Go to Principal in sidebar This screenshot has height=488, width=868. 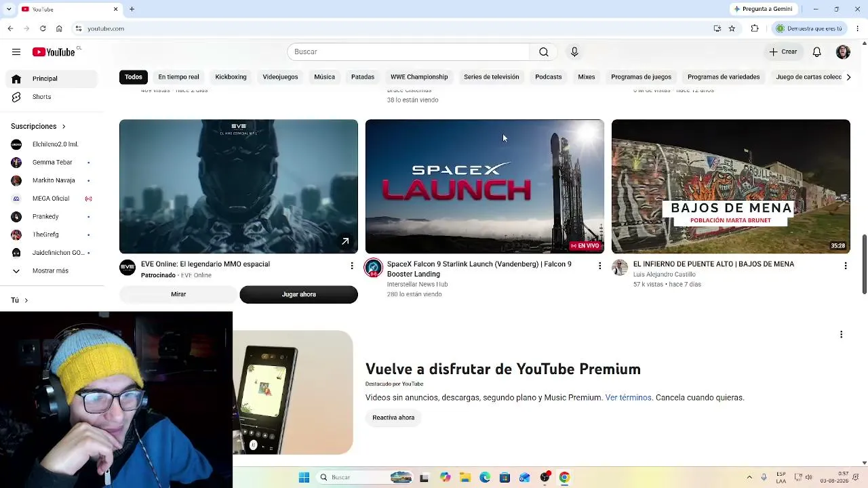[x=51, y=79]
